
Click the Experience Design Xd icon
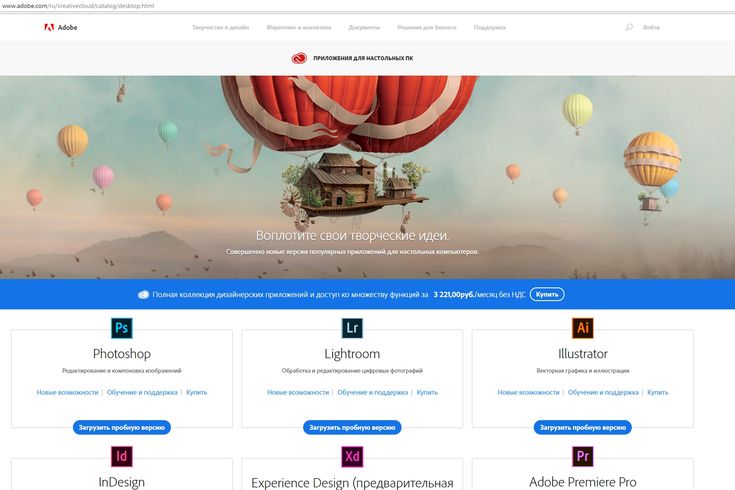coord(352,456)
